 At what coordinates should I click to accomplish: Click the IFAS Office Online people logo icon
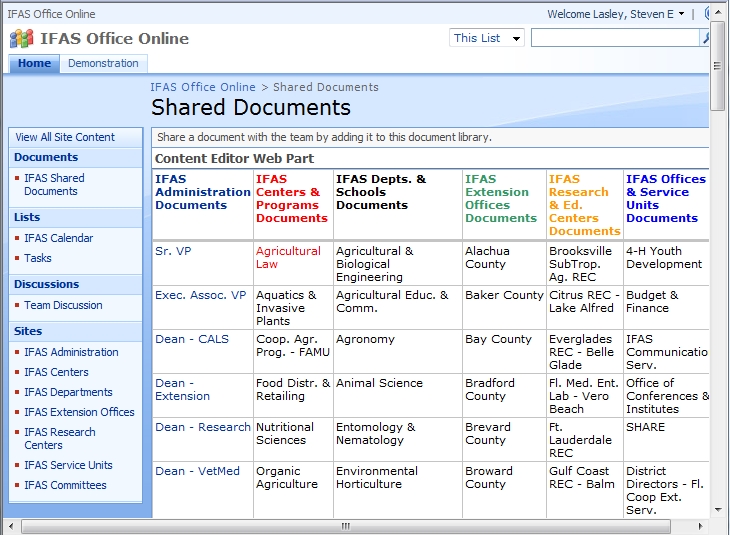pyautogui.click(x=21, y=38)
